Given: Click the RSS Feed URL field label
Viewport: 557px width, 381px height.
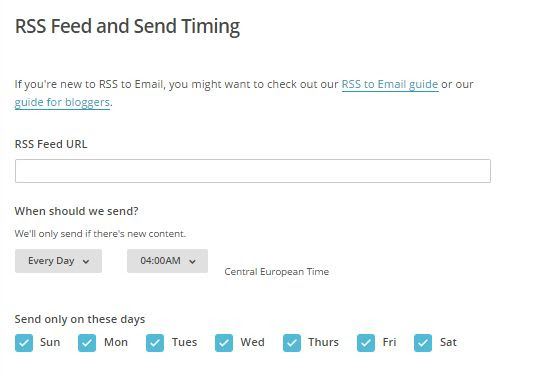Looking at the screenshot, I should (51, 144).
